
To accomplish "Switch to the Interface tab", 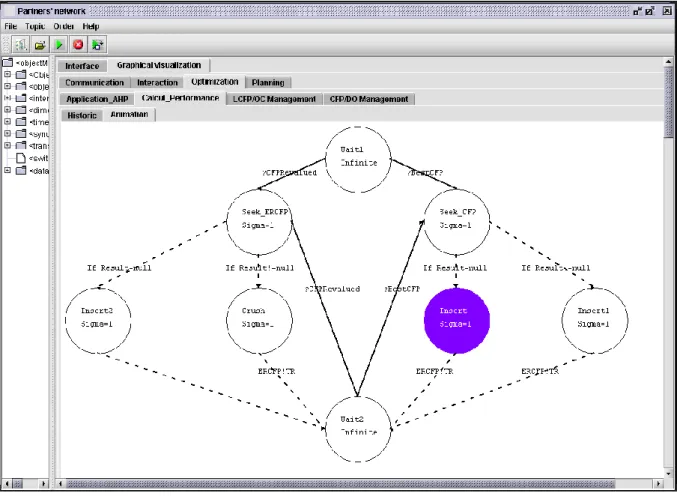I will point(82,66).
